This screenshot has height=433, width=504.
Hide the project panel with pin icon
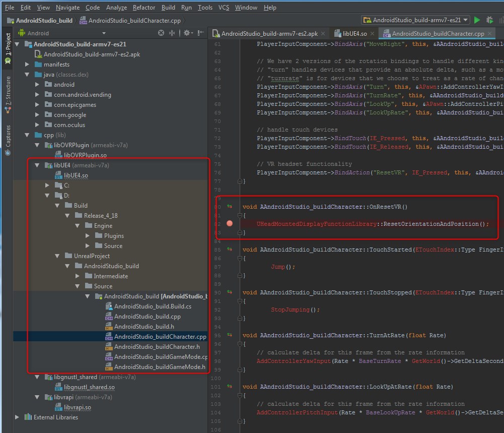200,33
